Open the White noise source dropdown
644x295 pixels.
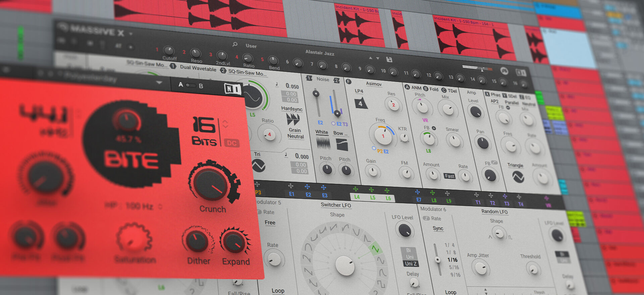click(322, 132)
